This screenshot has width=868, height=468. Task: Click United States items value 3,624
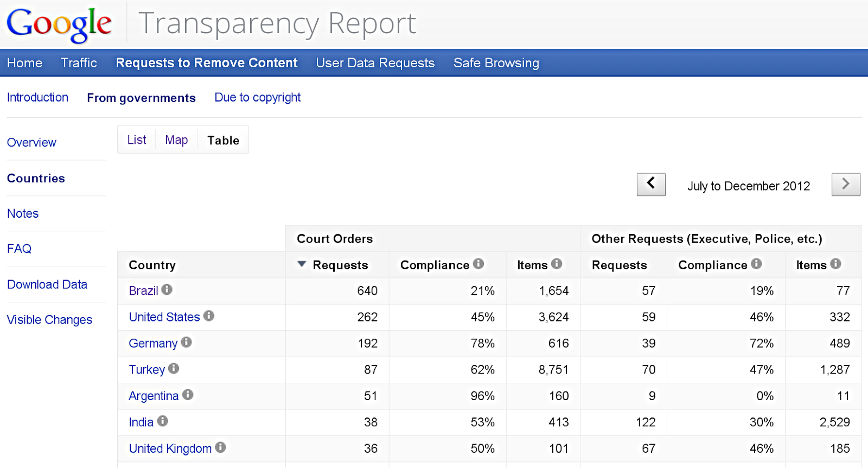pyautogui.click(x=553, y=317)
